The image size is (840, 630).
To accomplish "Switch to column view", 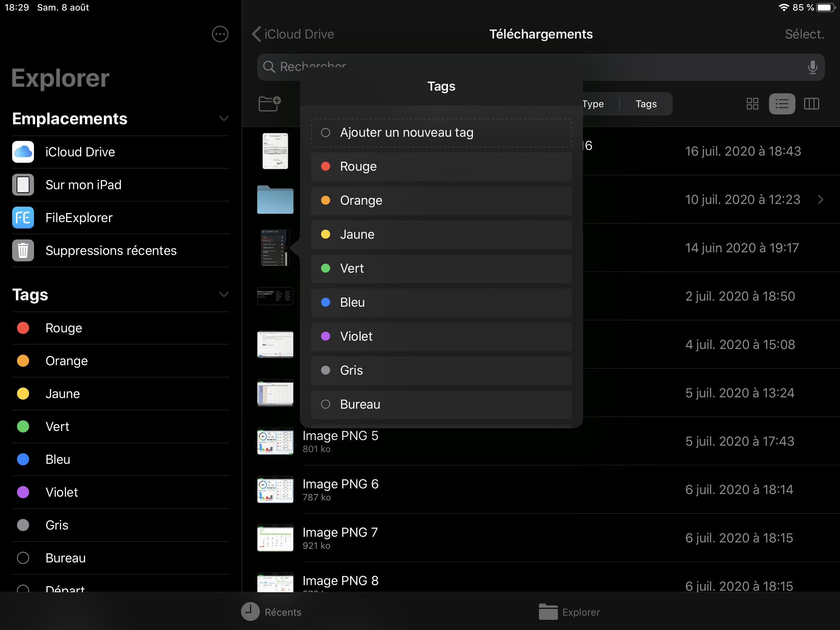I will pos(811,103).
